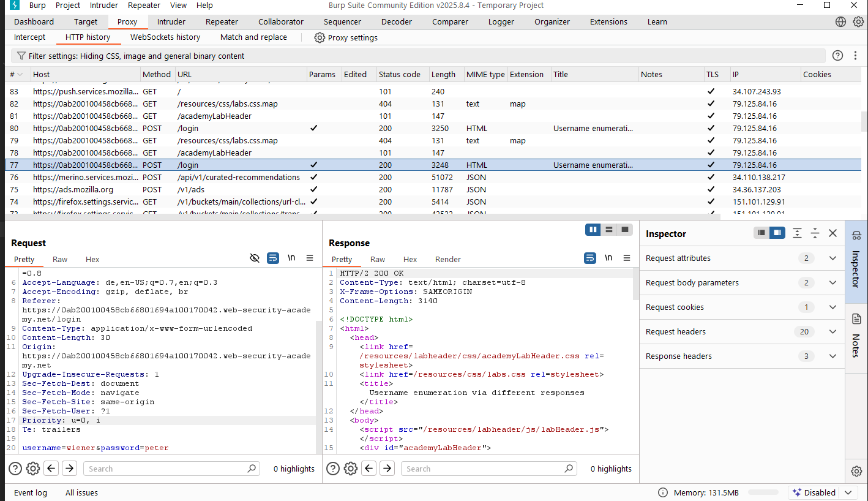Screen dimensions: 868x501
Task: Open the filter settings funnel icon
Action: point(21,56)
